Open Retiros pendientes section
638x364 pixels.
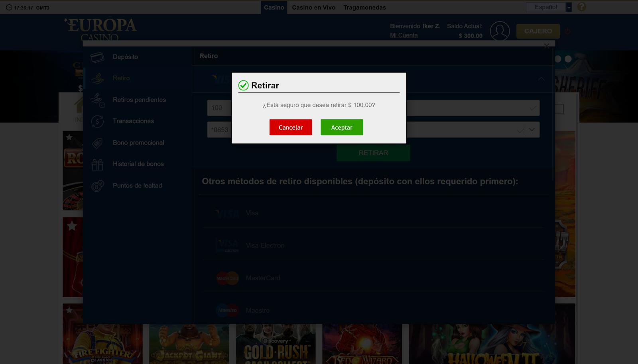(139, 100)
